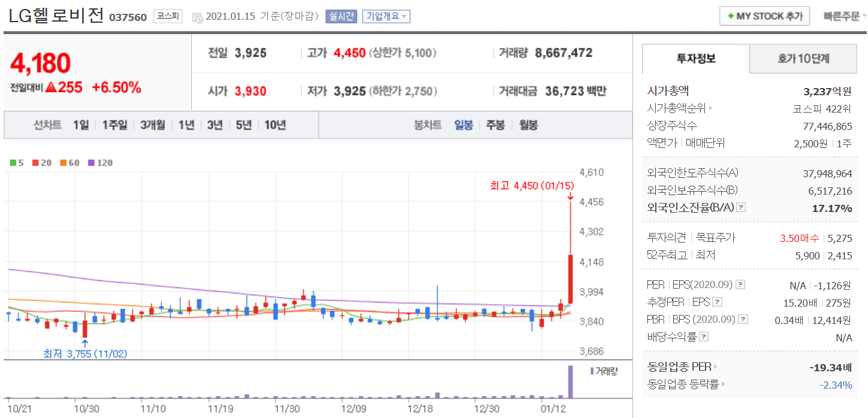This screenshot has width=868, height=418.
Task: Switch candle chart to 주봉
Action: pyautogui.click(x=495, y=125)
